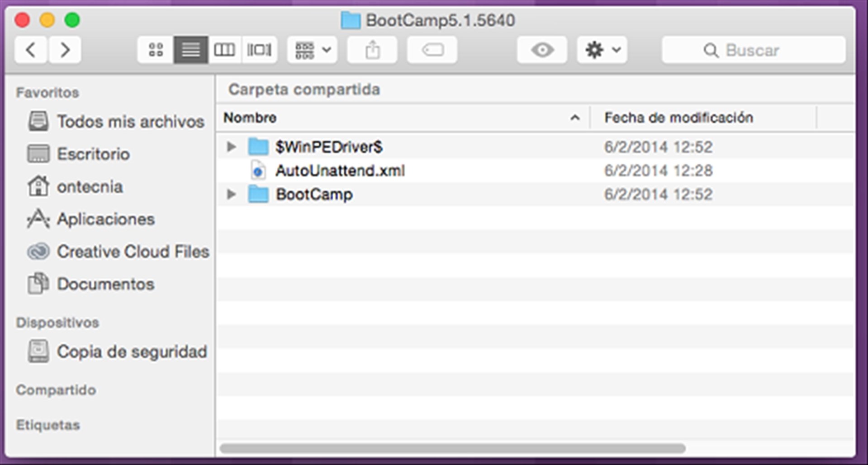
Task: Expand the $WinPEDriver$ folder triangle
Action: pos(231,147)
